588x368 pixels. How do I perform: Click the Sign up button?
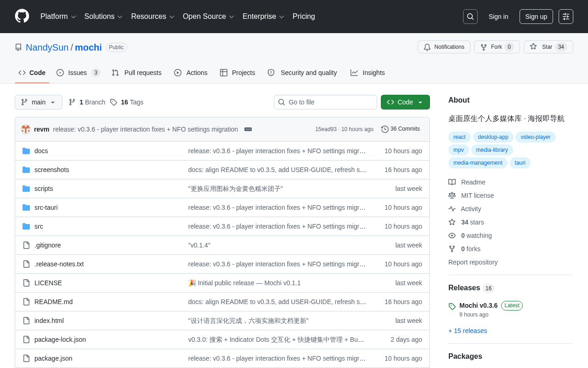click(x=536, y=17)
